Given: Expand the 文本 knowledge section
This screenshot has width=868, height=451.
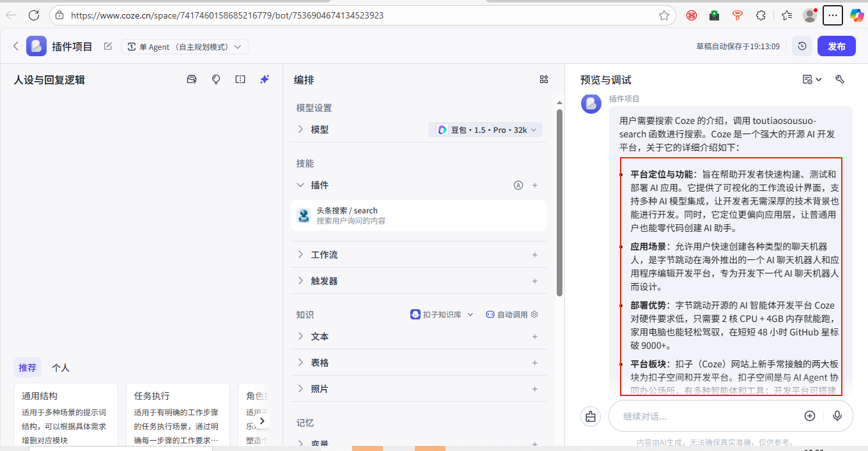Looking at the screenshot, I should point(300,336).
